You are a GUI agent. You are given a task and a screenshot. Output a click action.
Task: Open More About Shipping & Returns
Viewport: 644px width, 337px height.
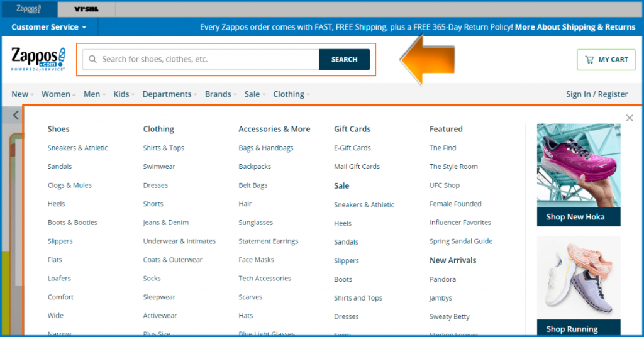(x=575, y=27)
